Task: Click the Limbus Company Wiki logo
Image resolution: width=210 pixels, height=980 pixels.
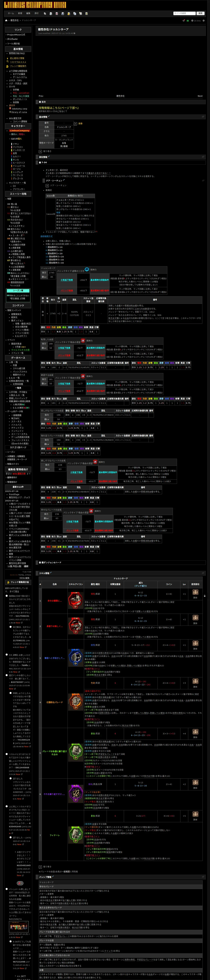Action: tap(35, 5)
